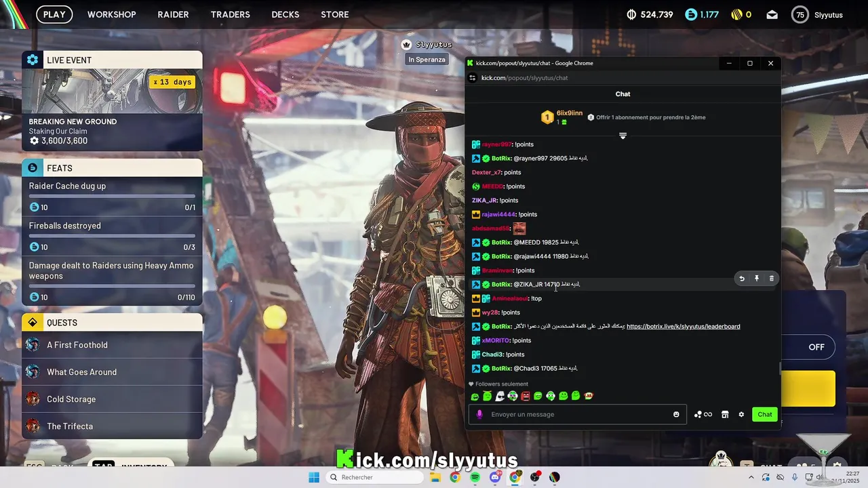Click the In Speranza status label

click(x=427, y=60)
